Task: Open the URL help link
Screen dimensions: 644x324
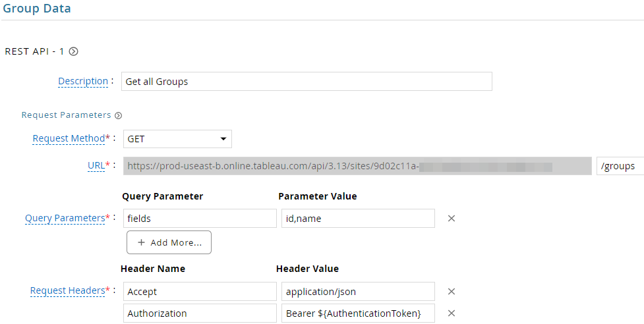Action: [96, 166]
